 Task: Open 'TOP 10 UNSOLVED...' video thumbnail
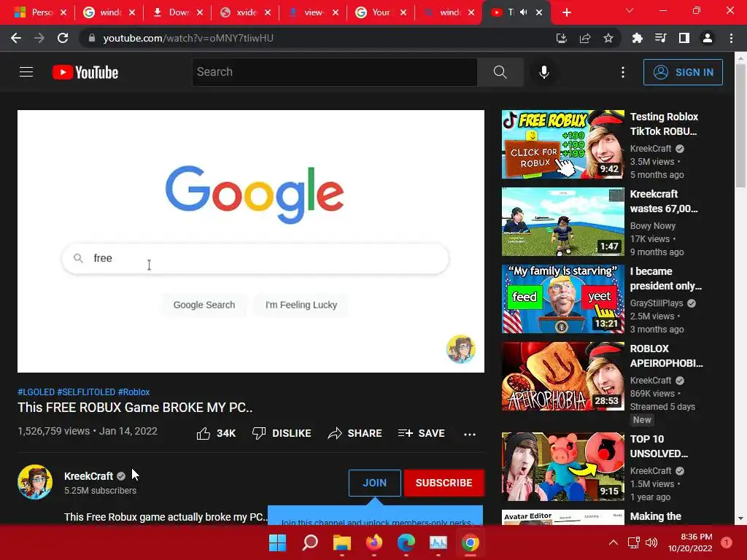coord(562,467)
